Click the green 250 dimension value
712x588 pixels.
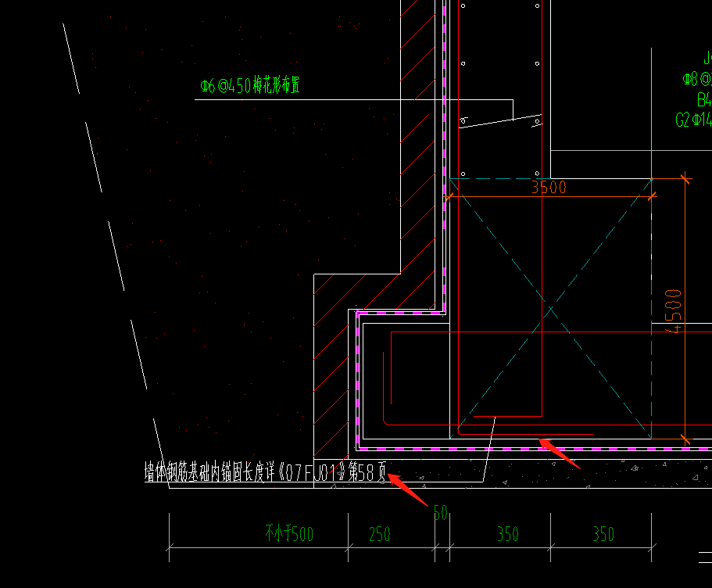tap(380, 534)
